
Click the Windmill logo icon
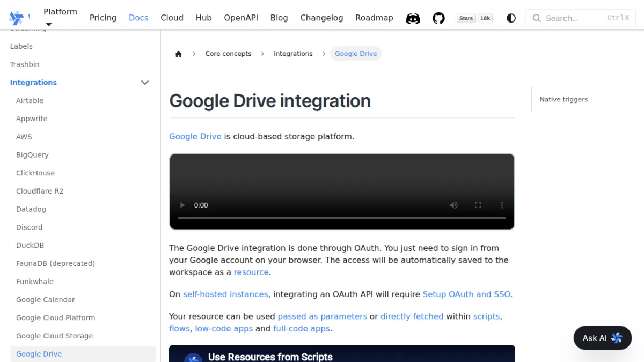17,18
